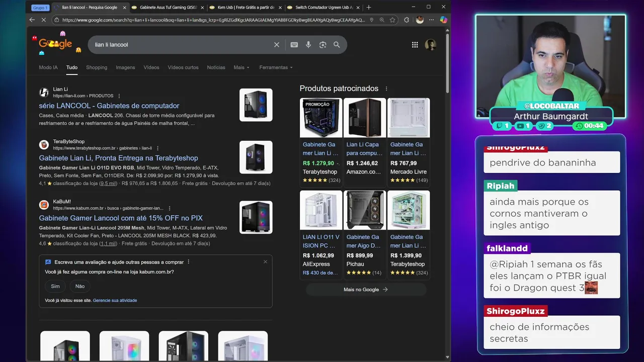The image size is (644, 362).
Task: Expand the Mais search filter dropdown
Action: (x=242, y=67)
